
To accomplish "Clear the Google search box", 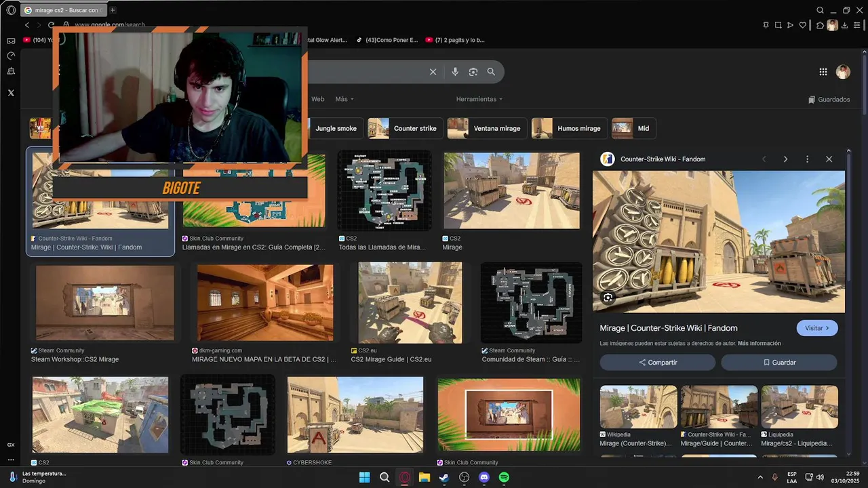I will [x=433, y=72].
